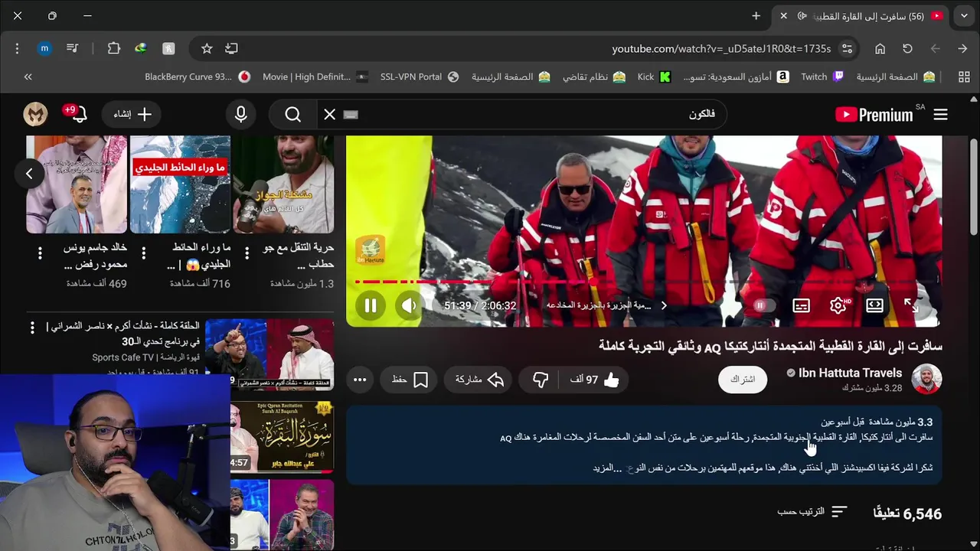Open the YouTube guide hamburger menu

pos(941,115)
